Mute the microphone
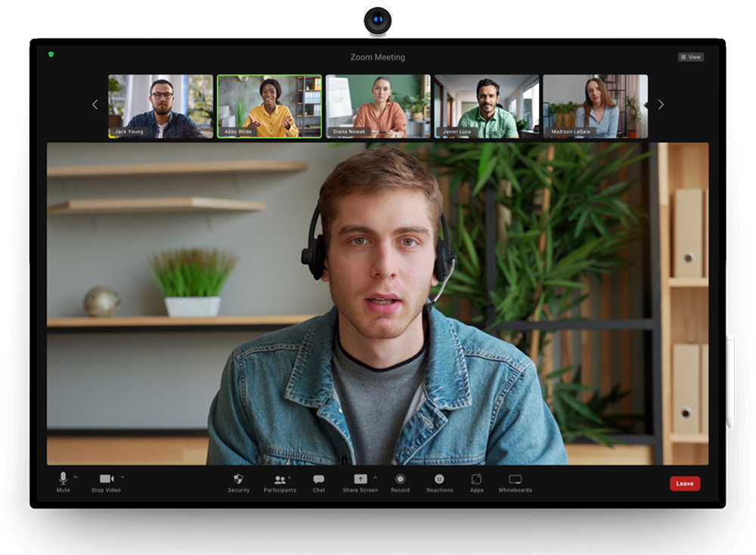756x555 pixels. [x=64, y=482]
